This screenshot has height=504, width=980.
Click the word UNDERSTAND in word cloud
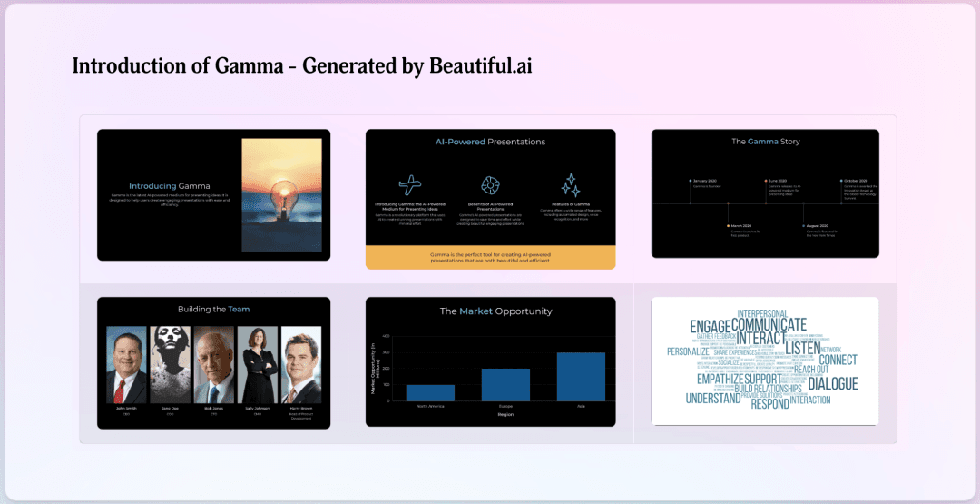click(713, 399)
